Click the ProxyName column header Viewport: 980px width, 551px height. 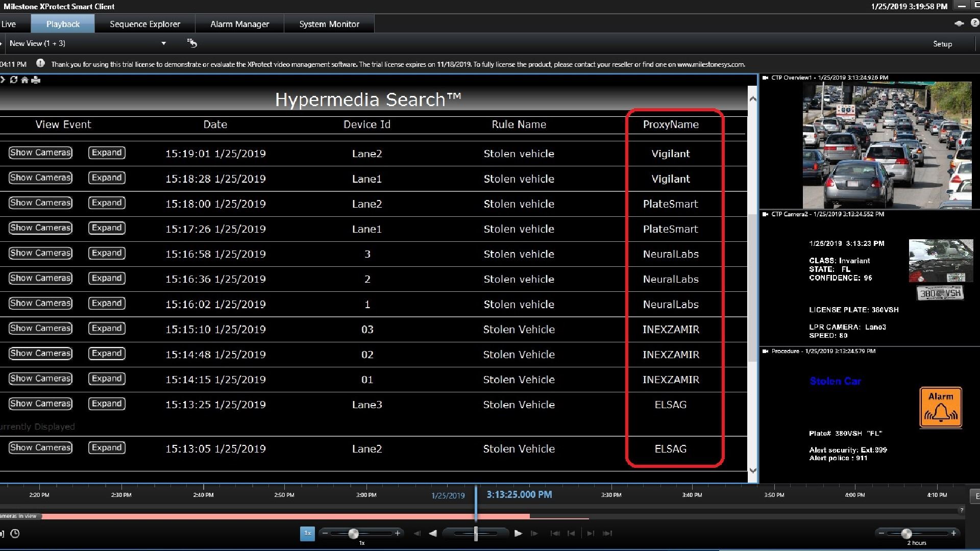coord(671,124)
